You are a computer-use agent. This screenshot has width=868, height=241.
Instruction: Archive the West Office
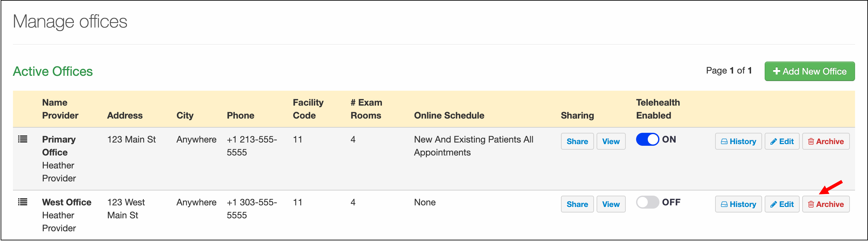(826, 204)
